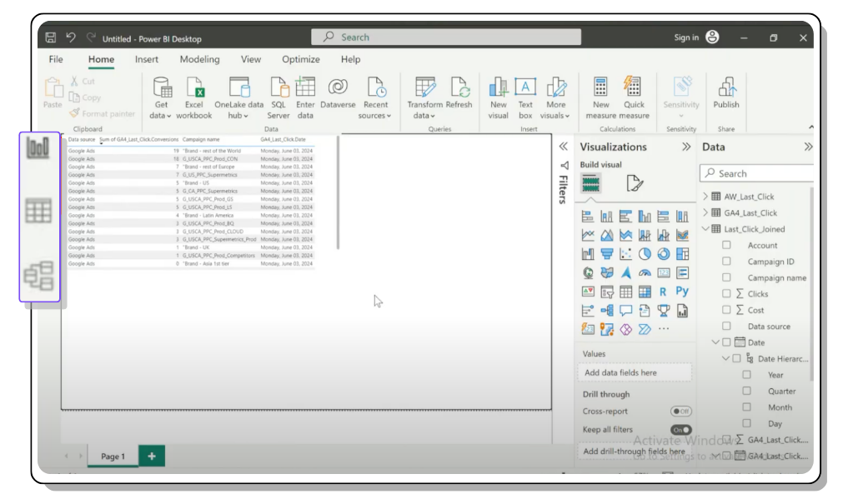
Task: Check the Campaign name field checkbox
Action: [726, 277]
